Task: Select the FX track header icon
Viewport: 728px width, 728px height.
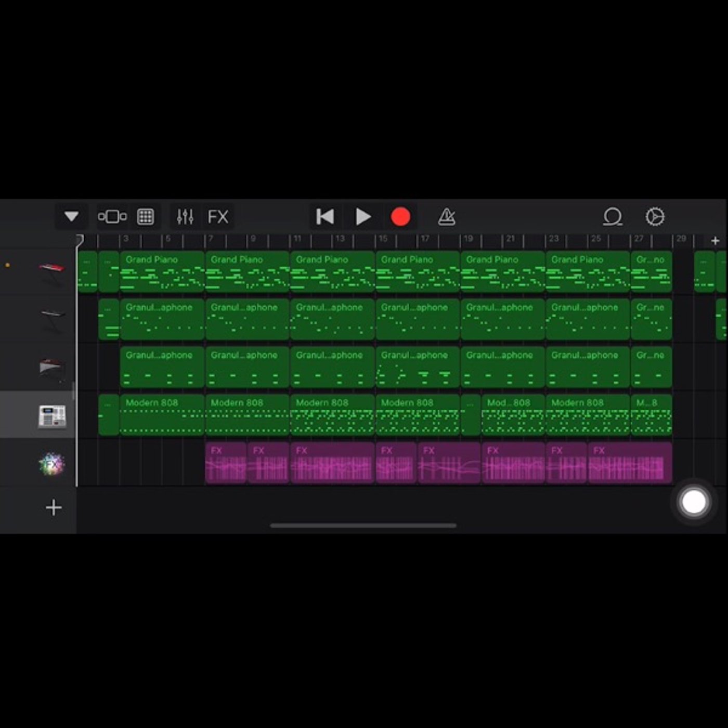Action: click(x=51, y=464)
